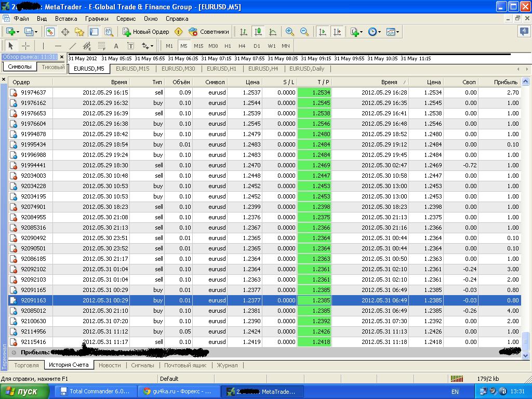The image size is (532, 399).
Task: Switch chart to bar chart mode
Action: click(243, 32)
